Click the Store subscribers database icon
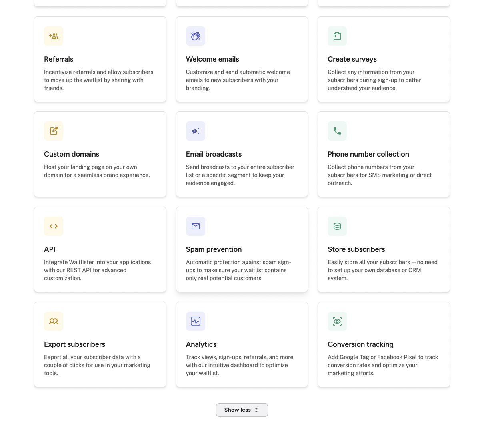 [337, 226]
